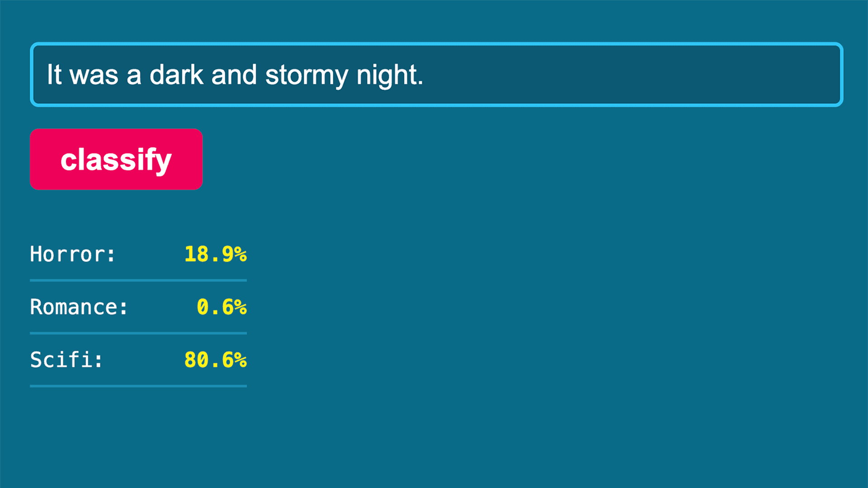The width and height of the screenshot is (868, 488).
Task: Select the Romance result label
Action: tap(79, 307)
